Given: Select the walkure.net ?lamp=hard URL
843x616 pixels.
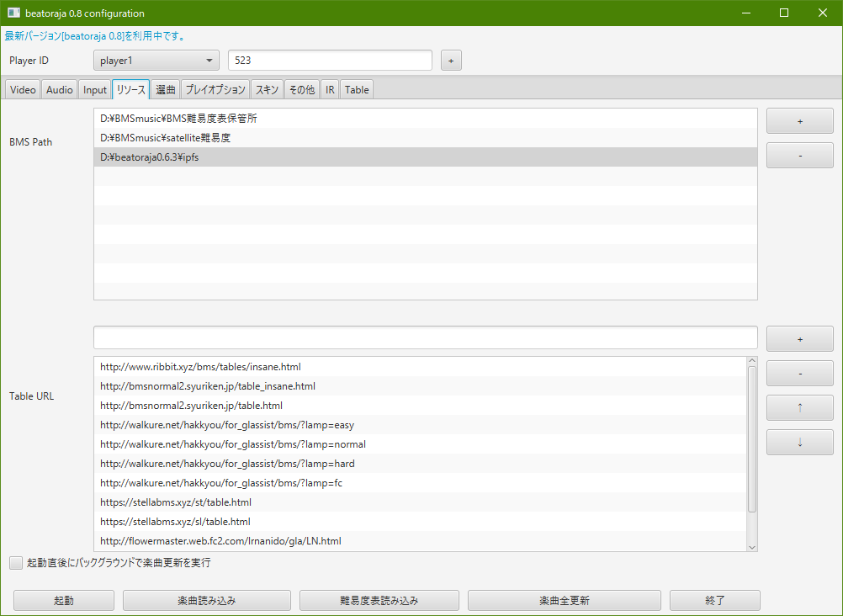Looking at the screenshot, I should pyautogui.click(x=421, y=464).
